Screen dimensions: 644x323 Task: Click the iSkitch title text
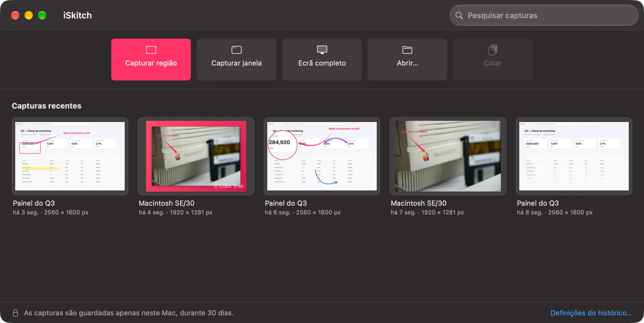(77, 15)
